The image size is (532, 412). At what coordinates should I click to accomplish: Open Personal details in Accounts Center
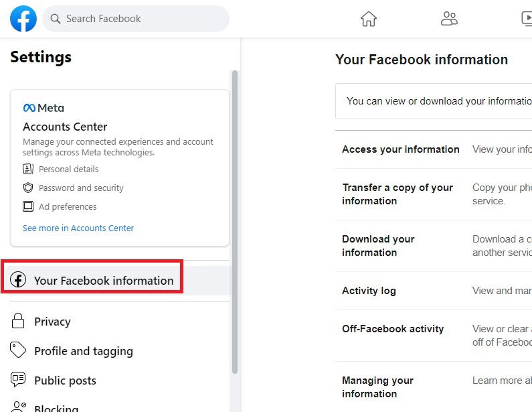coord(68,169)
